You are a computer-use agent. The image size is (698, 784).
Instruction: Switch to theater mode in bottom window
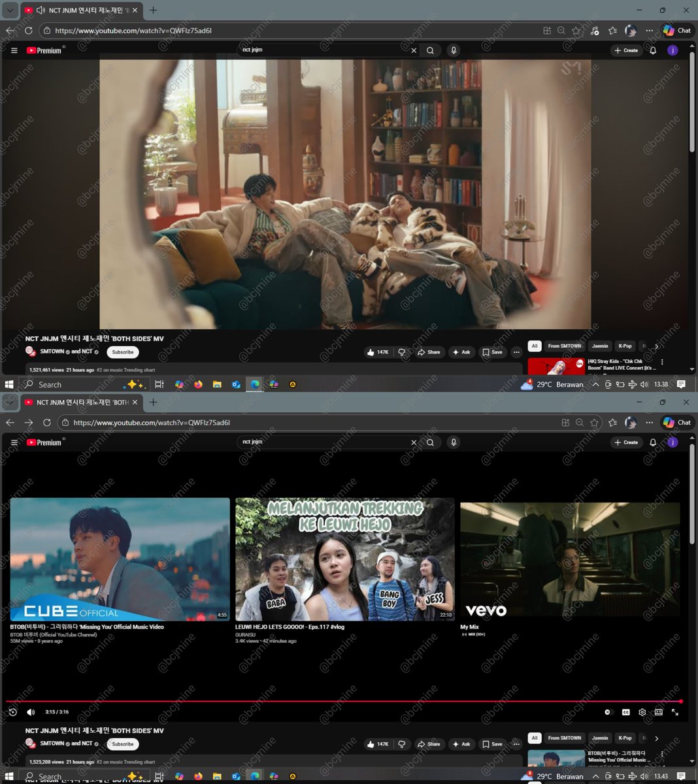[x=659, y=712]
